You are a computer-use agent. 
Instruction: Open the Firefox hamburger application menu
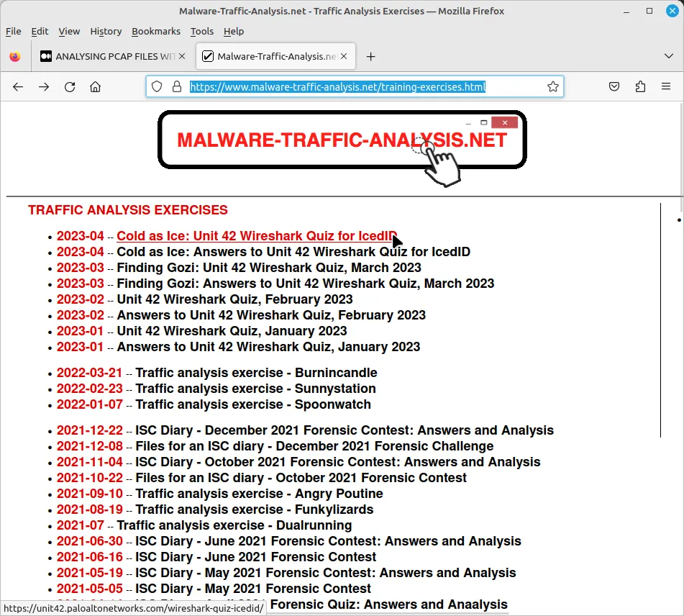(x=666, y=87)
